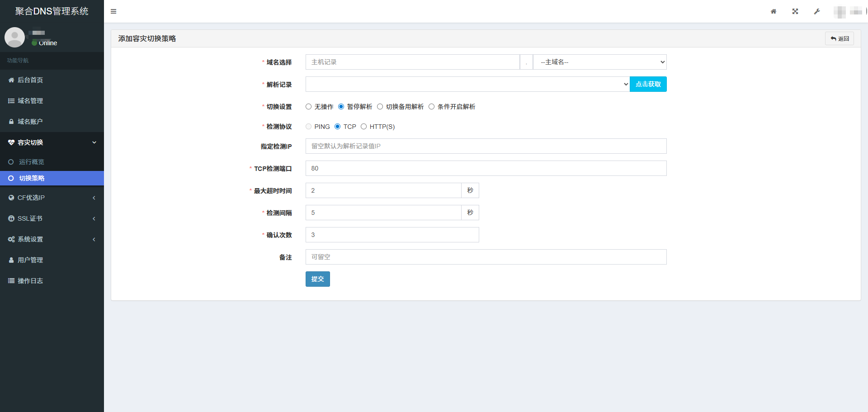The width and height of the screenshot is (868, 412).
Task: Open 用户管理 in the sidebar
Action: [30, 260]
